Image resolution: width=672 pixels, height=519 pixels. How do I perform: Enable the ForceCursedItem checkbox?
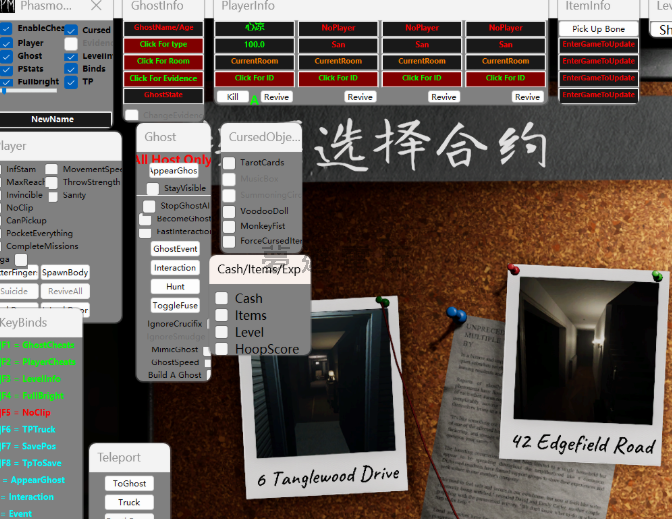(x=229, y=241)
